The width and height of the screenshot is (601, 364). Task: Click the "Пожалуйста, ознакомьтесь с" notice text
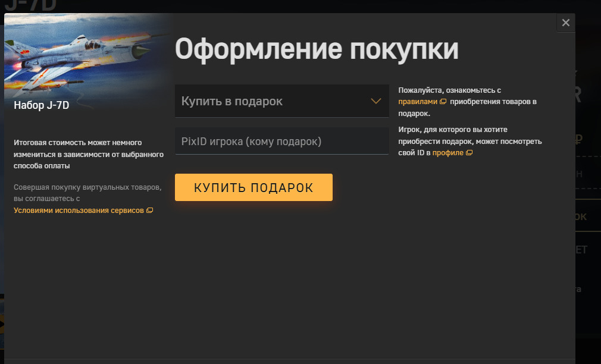coord(449,90)
